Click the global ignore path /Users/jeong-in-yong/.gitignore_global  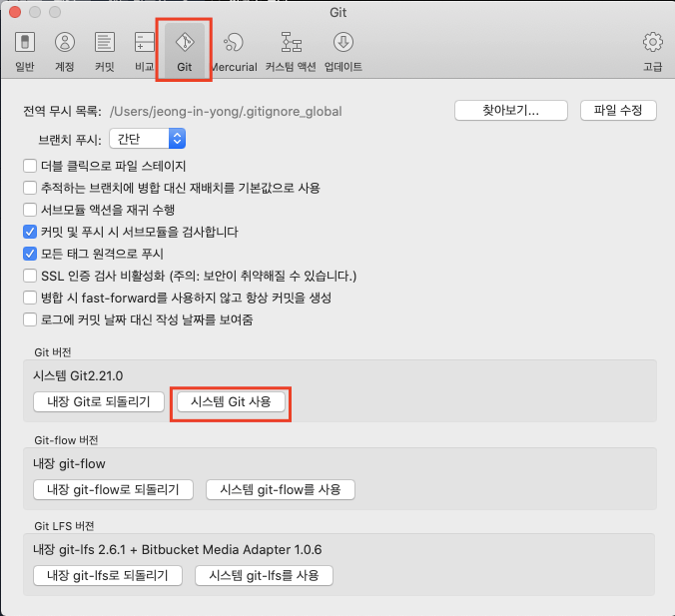(226, 112)
